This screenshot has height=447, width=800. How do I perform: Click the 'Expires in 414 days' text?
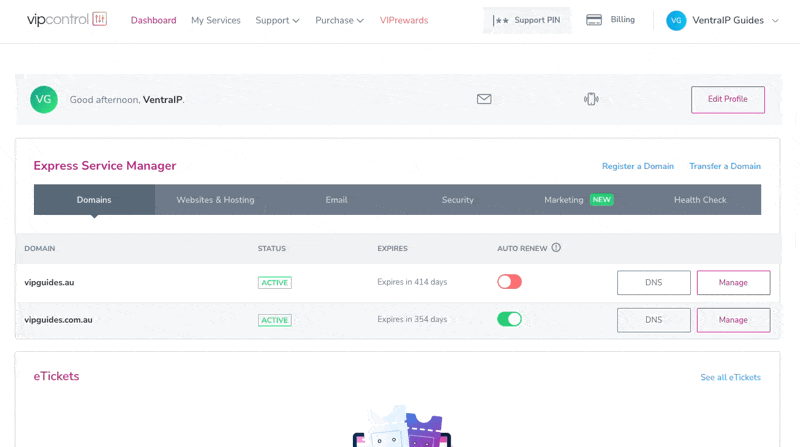[x=412, y=282]
